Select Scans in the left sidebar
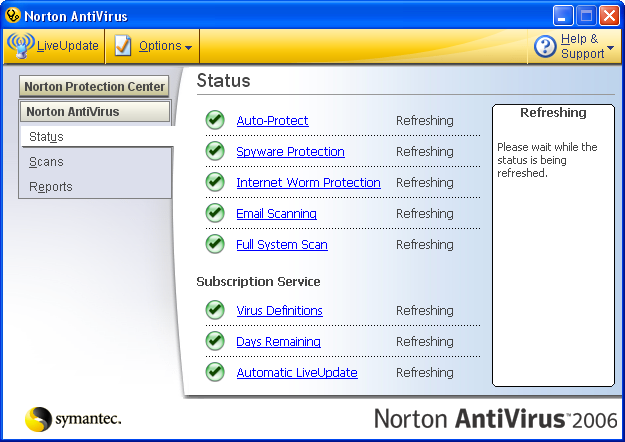The width and height of the screenshot is (625, 442). pyautogui.click(x=46, y=162)
